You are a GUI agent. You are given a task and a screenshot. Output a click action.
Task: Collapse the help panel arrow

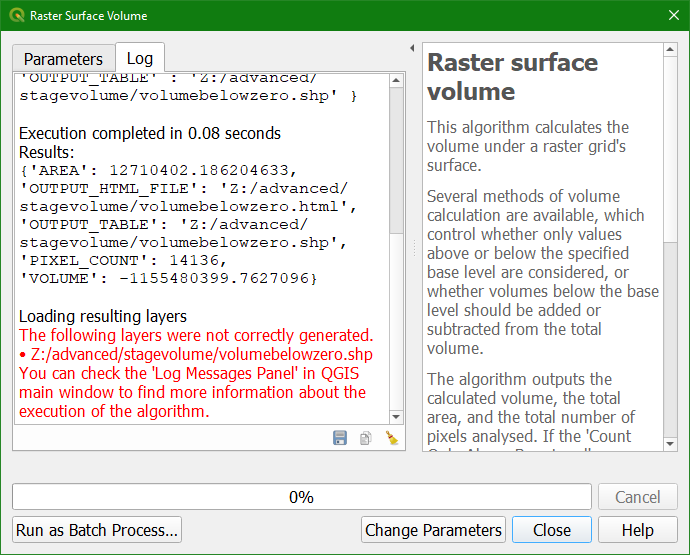coord(413,48)
